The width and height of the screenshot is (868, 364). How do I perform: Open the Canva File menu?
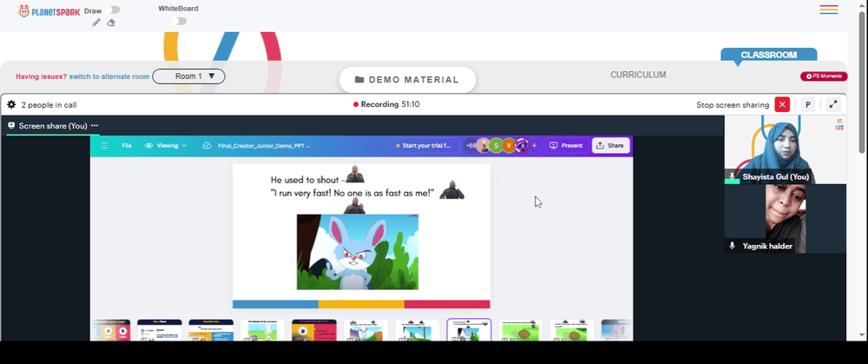[127, 146]
